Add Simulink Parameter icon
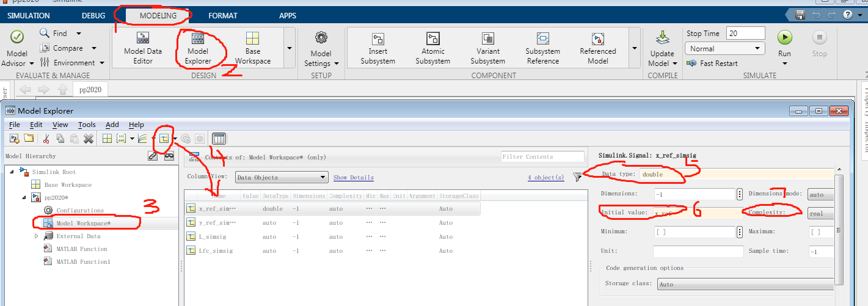868x306 pixels. pos(121,139)
